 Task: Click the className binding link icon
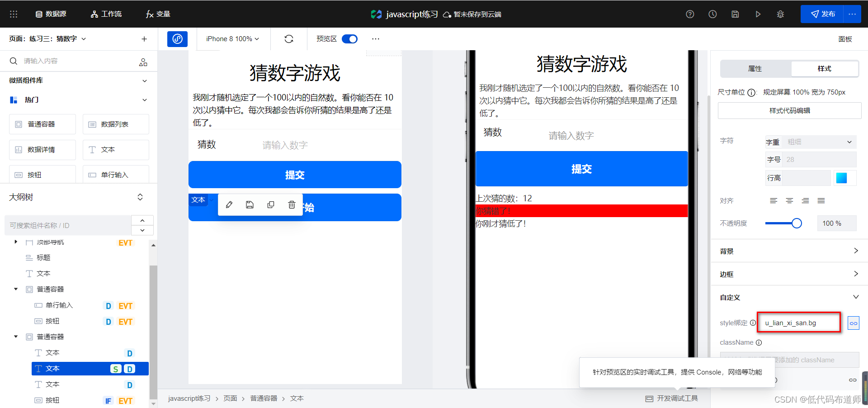853,380
